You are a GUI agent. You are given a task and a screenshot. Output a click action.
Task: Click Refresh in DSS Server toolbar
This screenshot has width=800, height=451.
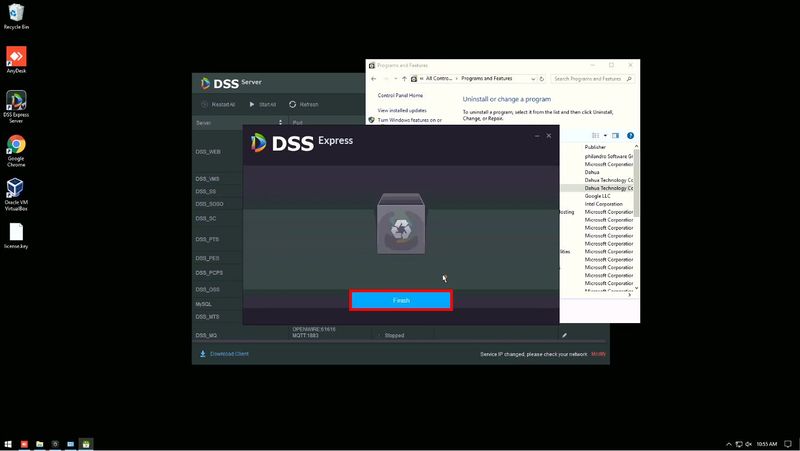pos(304,104)
